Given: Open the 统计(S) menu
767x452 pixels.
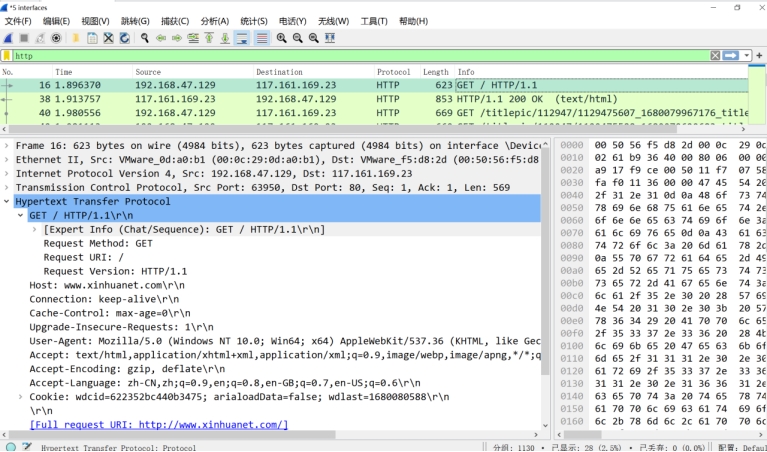Looking at the screenshot, I should (x=254, y=21).
